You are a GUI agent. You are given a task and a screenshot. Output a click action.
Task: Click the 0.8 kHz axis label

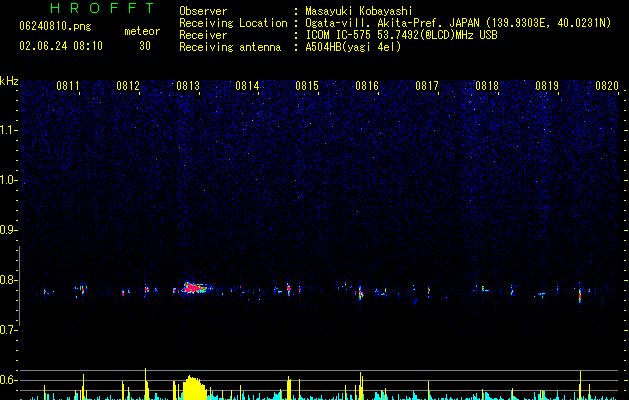pos(9,280)
